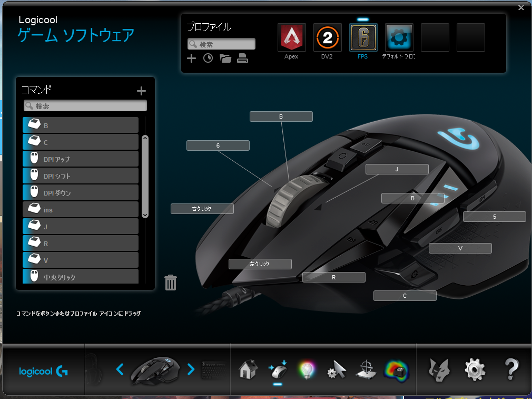
Task: Open customize buttons mouse icon
Action: (x=278, y=369)
